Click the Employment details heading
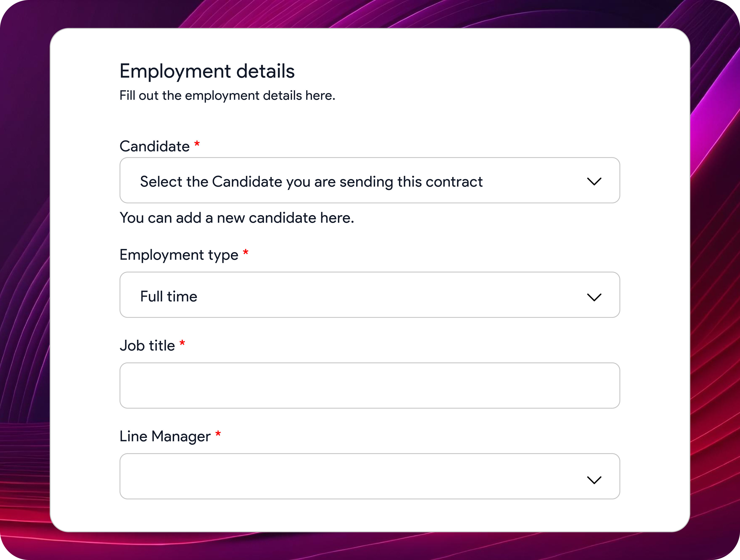Viewport: 740px width, 560px height. pos(207,71)
